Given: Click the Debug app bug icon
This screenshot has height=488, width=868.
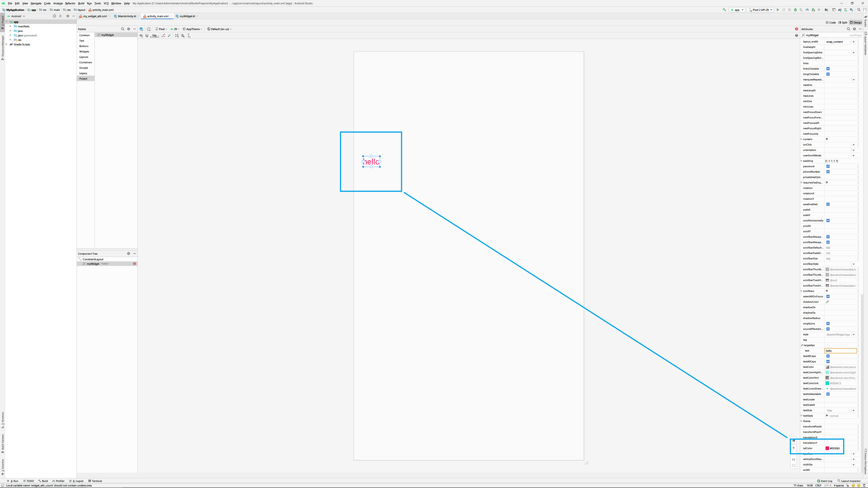Looking at the screenshot, I should [x=796, y=10].
